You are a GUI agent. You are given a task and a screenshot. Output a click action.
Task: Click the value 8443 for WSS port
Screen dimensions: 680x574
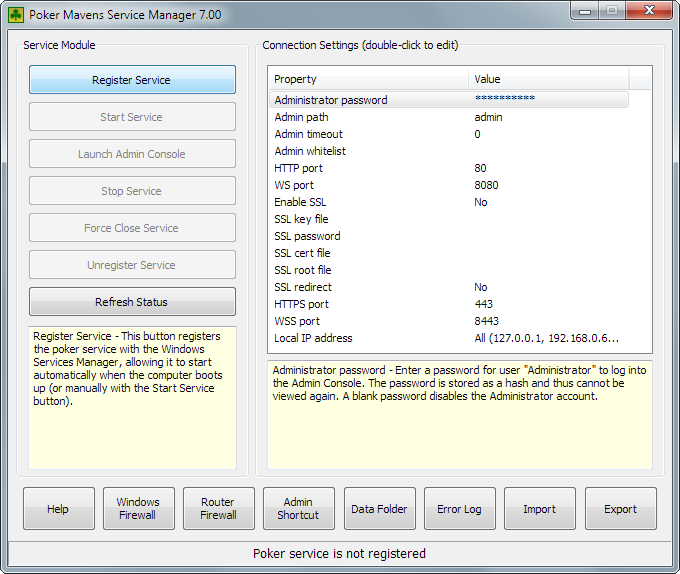coord(486,321)
